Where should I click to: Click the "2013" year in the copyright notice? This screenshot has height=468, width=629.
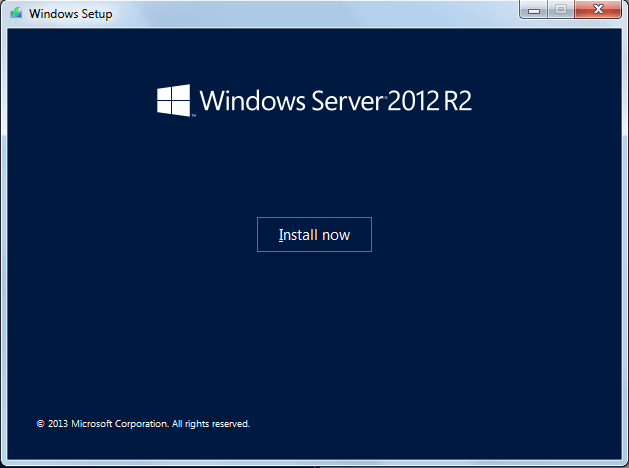coord(58,424)
